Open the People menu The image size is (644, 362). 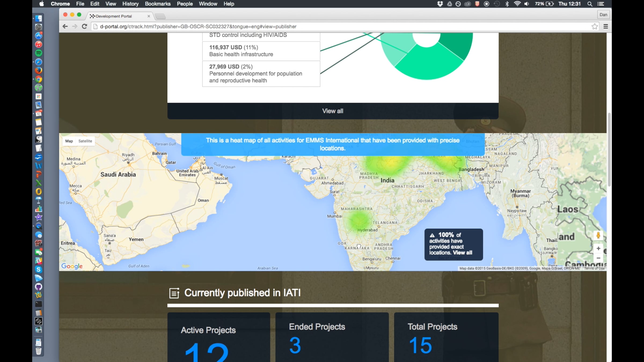click(185, 4)
